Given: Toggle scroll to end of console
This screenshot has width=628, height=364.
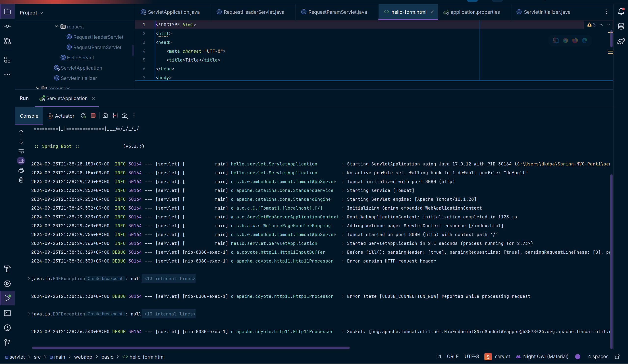Looking at the screenshot, I should coord(21,161).
